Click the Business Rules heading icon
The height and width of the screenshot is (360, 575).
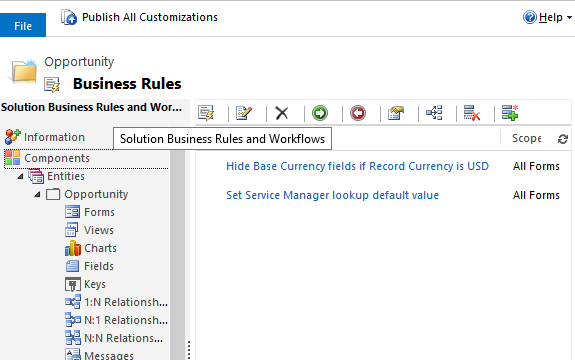(x=52, y=85)
